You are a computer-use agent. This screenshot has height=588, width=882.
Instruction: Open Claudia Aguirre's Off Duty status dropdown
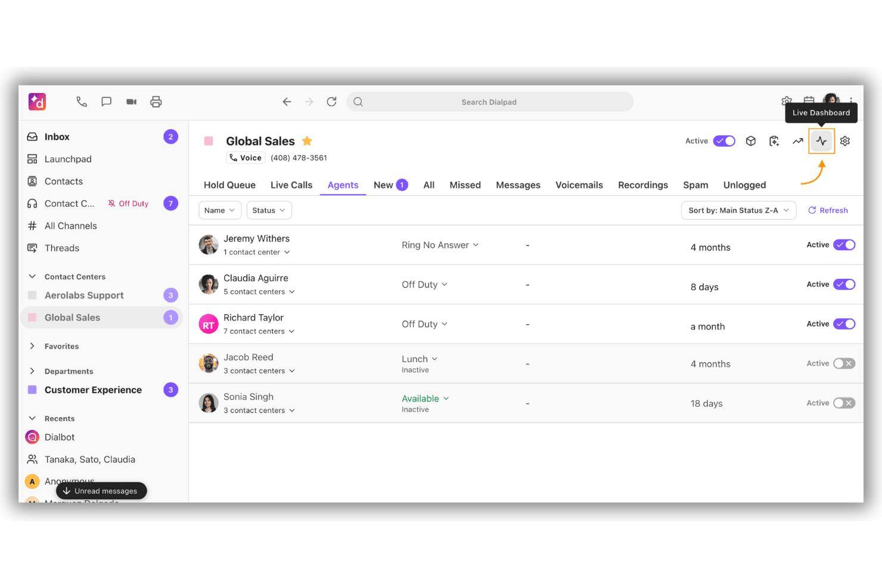(x=424, y=285)
